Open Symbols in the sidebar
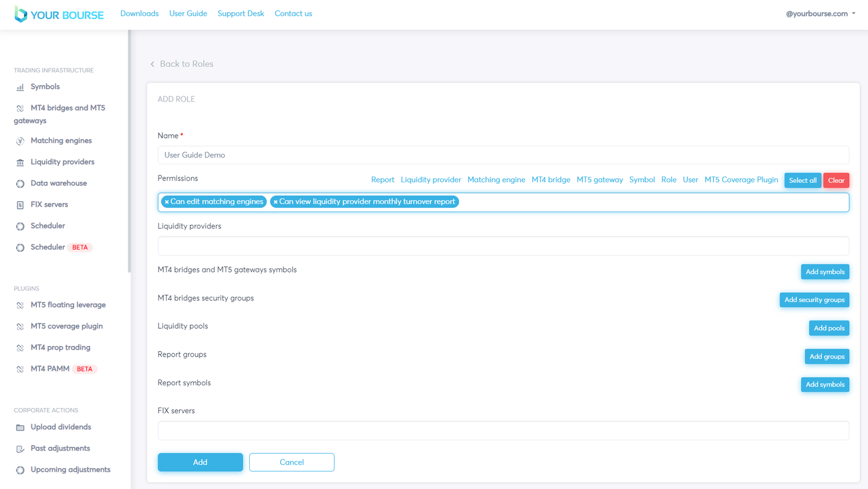868x489 pixels. 45,87
